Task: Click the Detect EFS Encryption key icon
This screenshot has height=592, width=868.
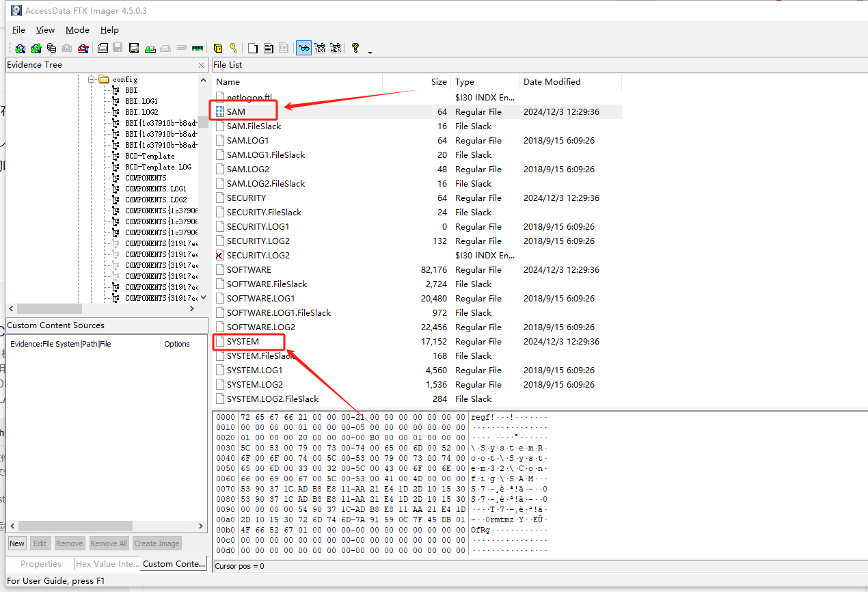Action: pos(233,48)
